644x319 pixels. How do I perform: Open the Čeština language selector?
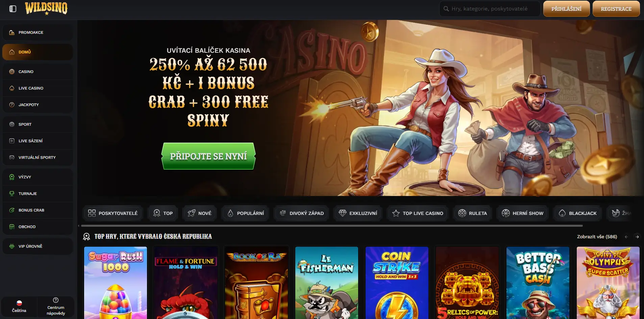click(19, 306)
